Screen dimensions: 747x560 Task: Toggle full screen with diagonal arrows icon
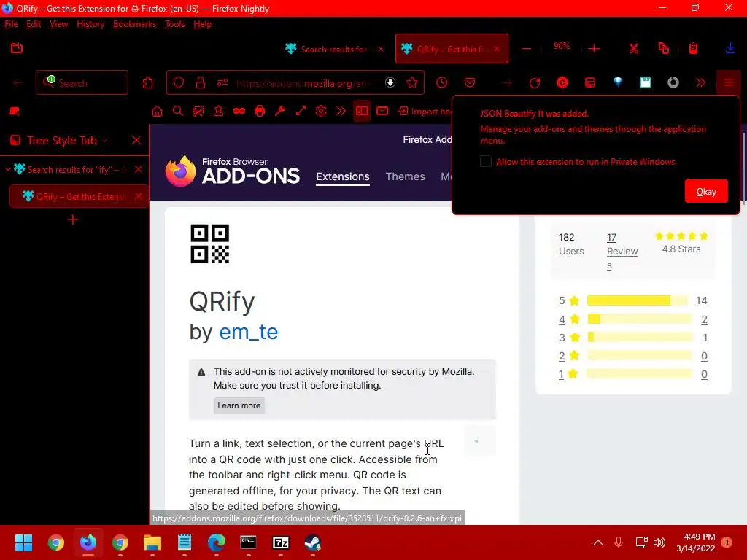(301, 112)
